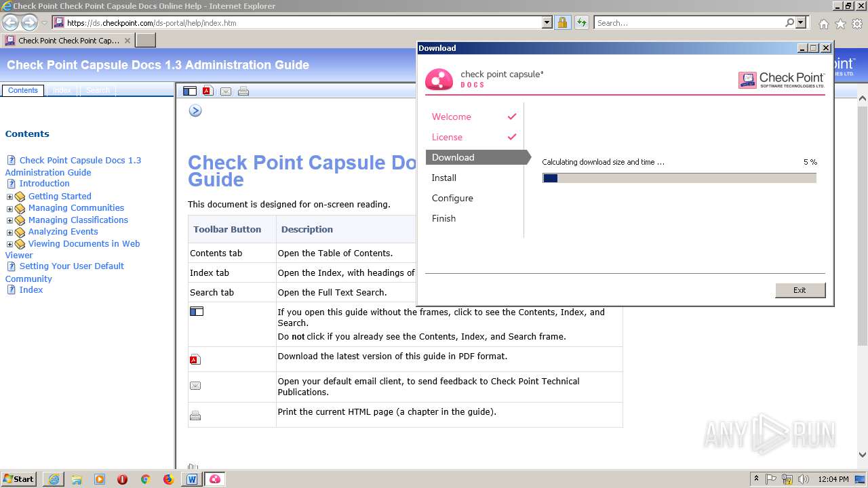Select the License step in installer
Screen dimensions: 868x488
[447, 137]
